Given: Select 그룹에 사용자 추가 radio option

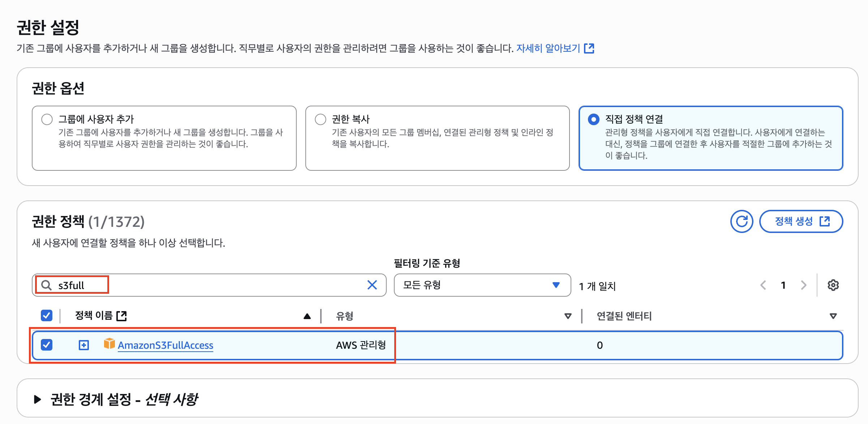Looking at the screenshot, I should pos(47,119).
